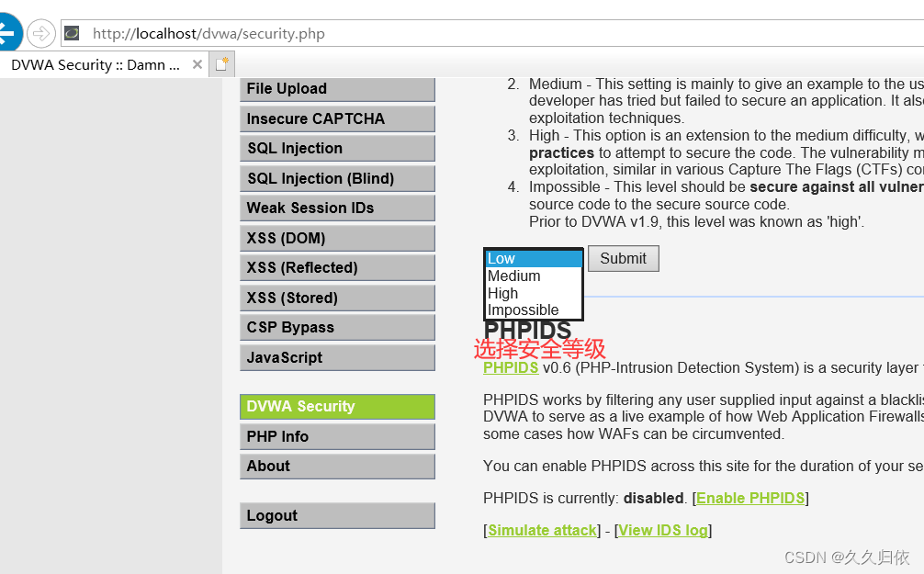Open the XSS (Stored) page
924x574 pixels.
click(337, 298)
